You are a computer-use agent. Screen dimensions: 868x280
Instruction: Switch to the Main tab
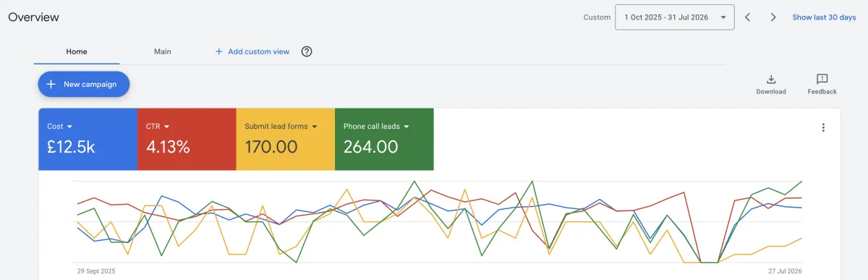pyautogui.click(x=163, y=51)
